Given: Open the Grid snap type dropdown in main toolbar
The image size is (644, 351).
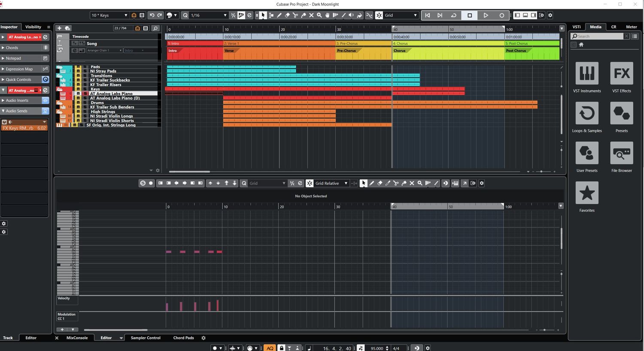Looking at the screenshot, I should pos(401,15).
